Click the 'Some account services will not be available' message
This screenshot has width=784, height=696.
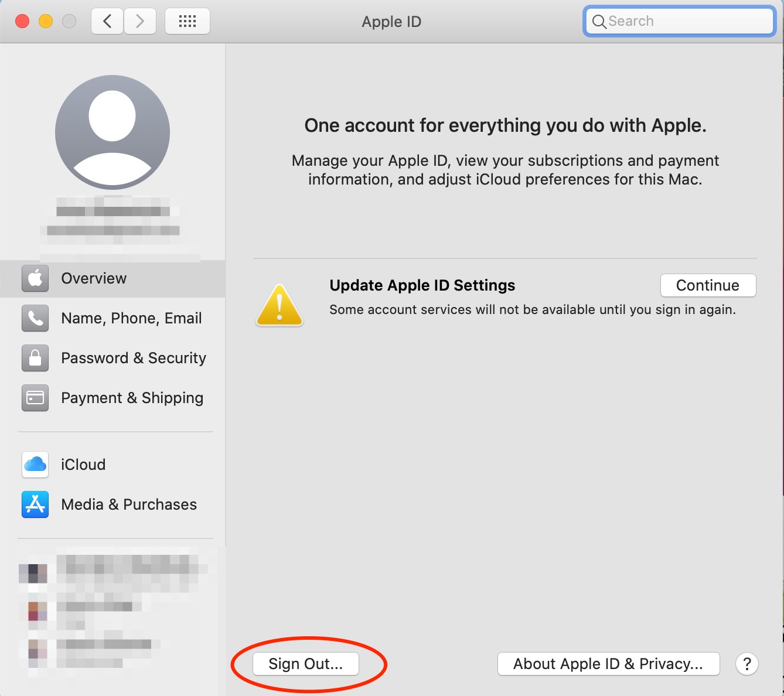(x=533, y=309)
